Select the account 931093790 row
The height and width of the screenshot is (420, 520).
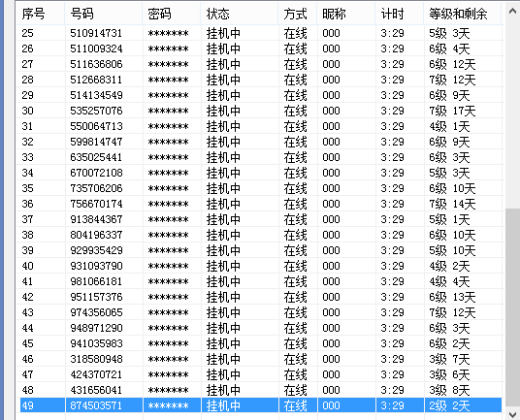tap(261, 266)
